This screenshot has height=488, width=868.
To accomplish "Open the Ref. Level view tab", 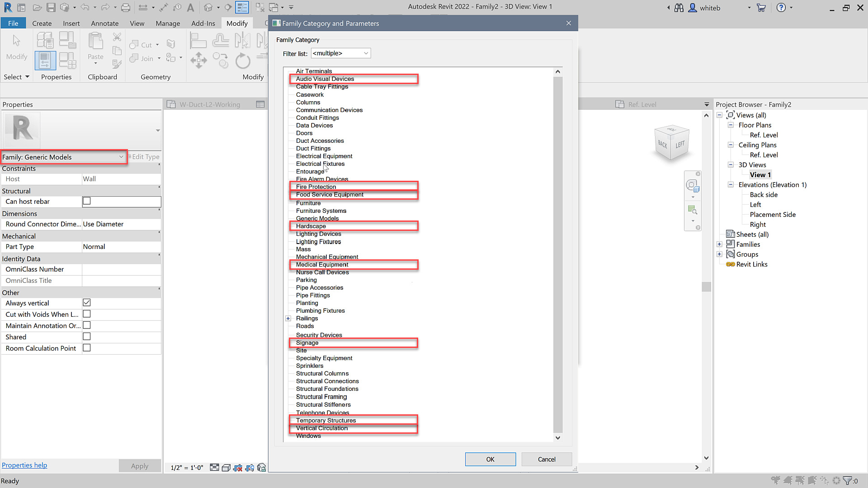I will [642, 104].
